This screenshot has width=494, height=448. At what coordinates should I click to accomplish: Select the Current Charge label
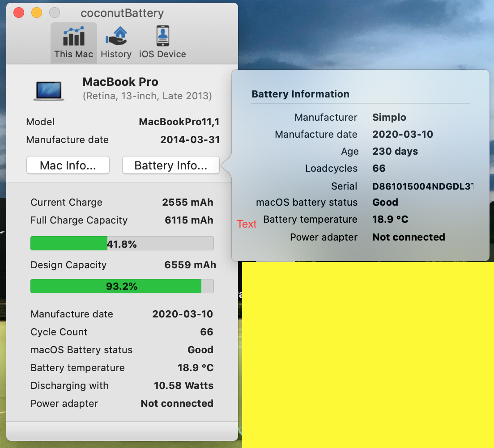[67, 203]
